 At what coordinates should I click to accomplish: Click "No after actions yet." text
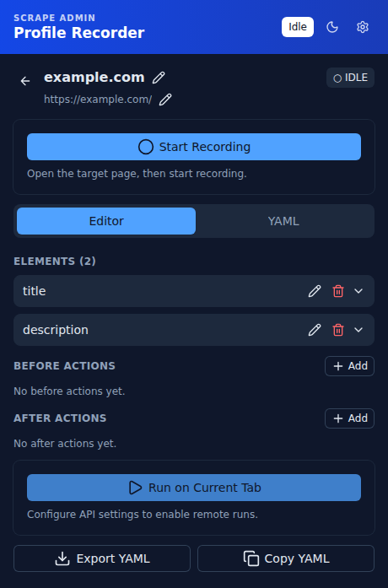pyautogui.click(x=65, y=444)
